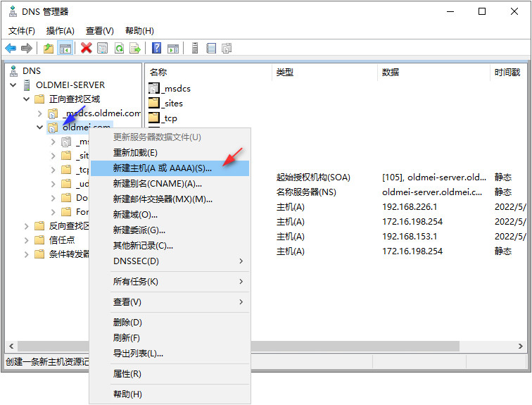The width and height of the screenshot is (532, 405).
Task: Choose 新建别名(CNAME)(A)...
Action: pyautogui.click(x=170, y=184)
